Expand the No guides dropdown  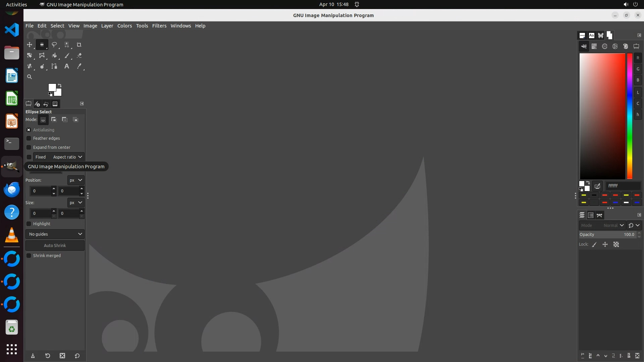pyautogui.click(x=55, y=234)
